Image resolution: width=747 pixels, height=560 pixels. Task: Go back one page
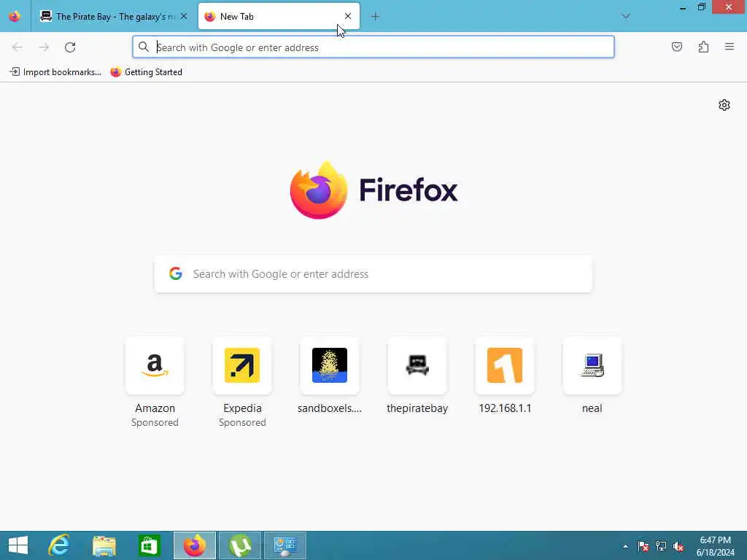point(18,47)
